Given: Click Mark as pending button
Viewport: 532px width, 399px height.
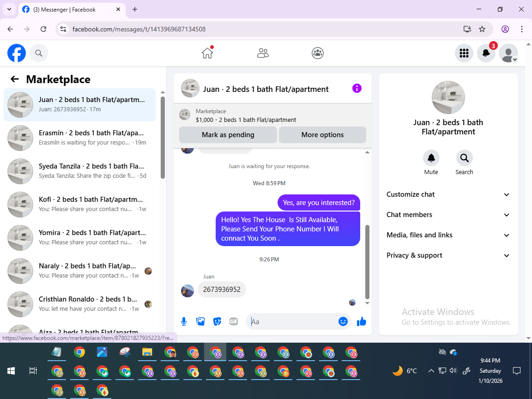Looking at the screenshot, I should pos(228,135).
